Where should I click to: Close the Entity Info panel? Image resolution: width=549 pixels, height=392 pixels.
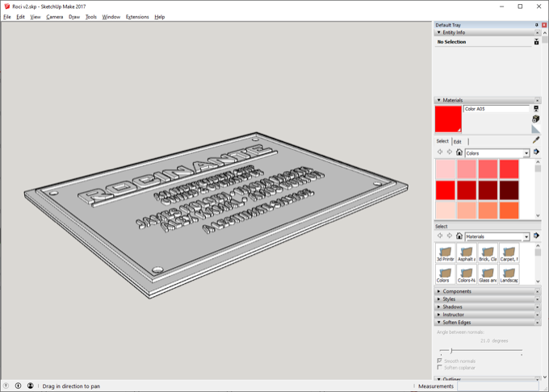[538, 32]
